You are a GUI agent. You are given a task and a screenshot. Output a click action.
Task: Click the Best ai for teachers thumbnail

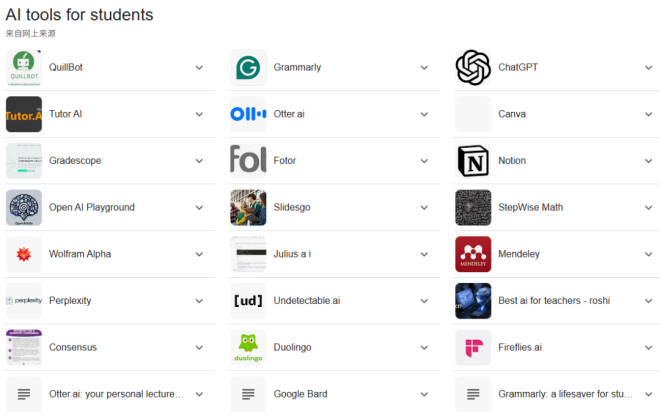(x=473, y=301)
